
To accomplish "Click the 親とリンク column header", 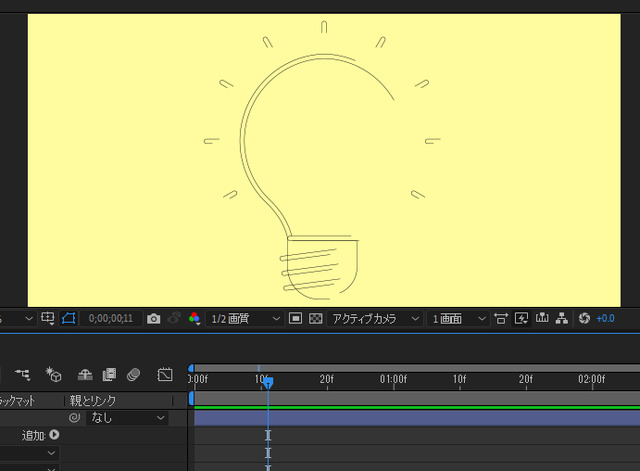I will (x=93, y=401).
